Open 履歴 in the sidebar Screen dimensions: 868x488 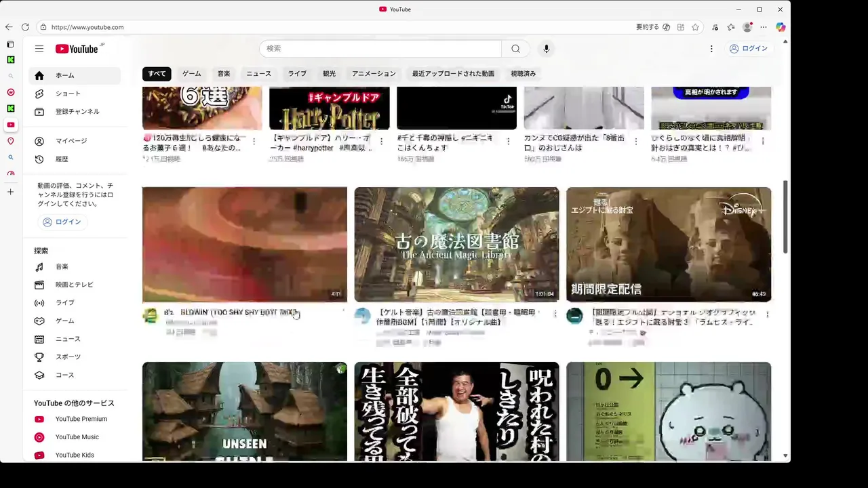click(x=75, y=159)
